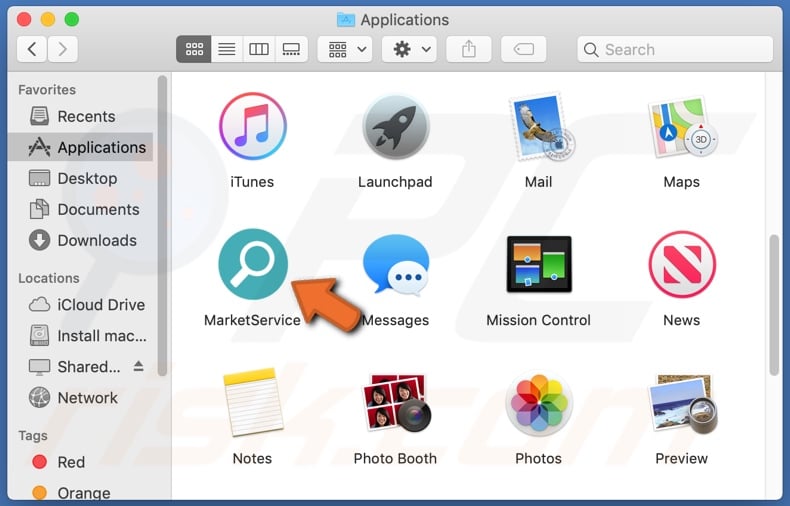This screenshot has width=790, height=506.
Task: Click the Mission Control name label
Action: click(x=539, y=320)
